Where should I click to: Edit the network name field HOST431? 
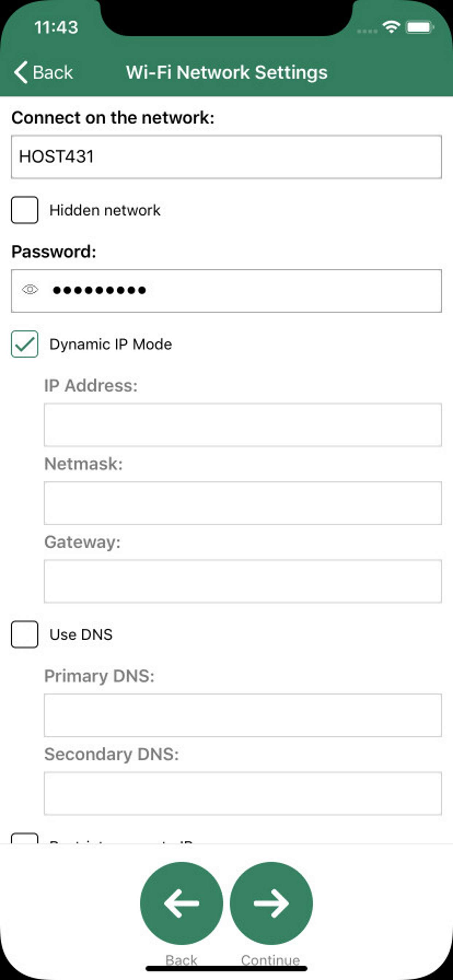click(x=226, y=157)
